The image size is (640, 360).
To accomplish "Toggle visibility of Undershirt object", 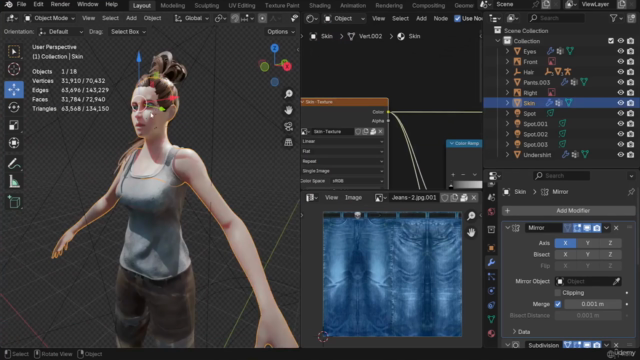I will pyautogui.click(x=620, y=155).
